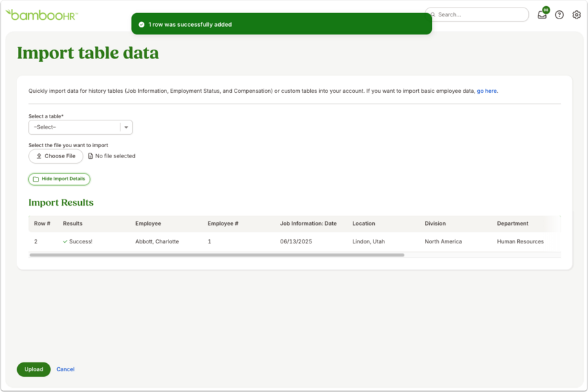Click the 'No file selected' text
Screen dimensions: 588x392
click(115, 156)
